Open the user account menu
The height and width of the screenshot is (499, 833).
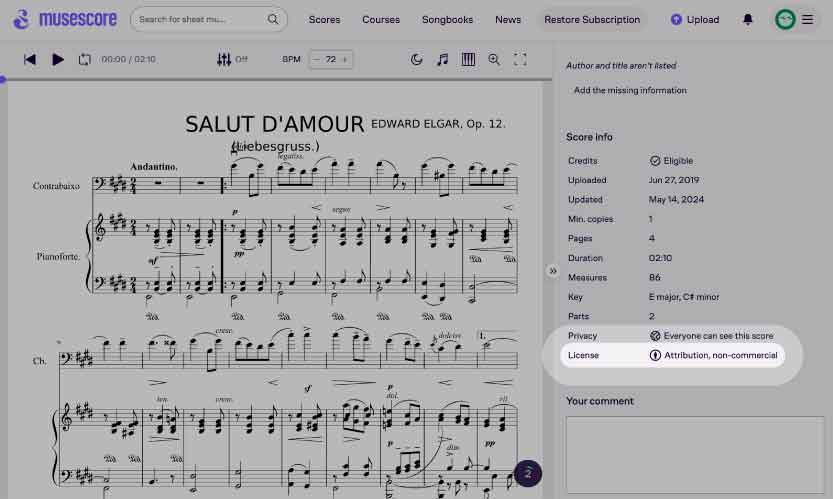click(796, 20)
